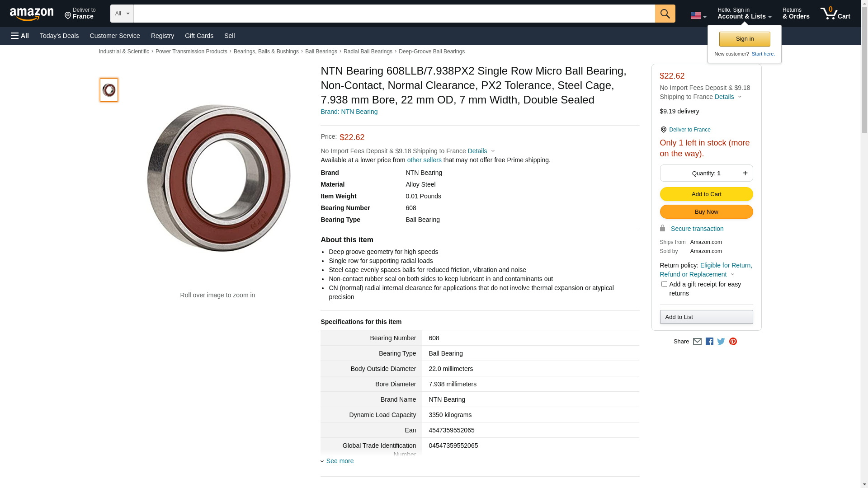Click the Amazon logo
Image resolution: width=868 pixels, height=488 pixels.
pos(32,14)
